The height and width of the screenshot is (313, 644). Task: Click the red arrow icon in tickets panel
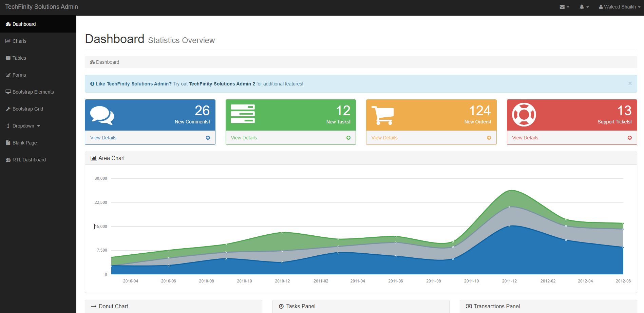coord(630,138)
